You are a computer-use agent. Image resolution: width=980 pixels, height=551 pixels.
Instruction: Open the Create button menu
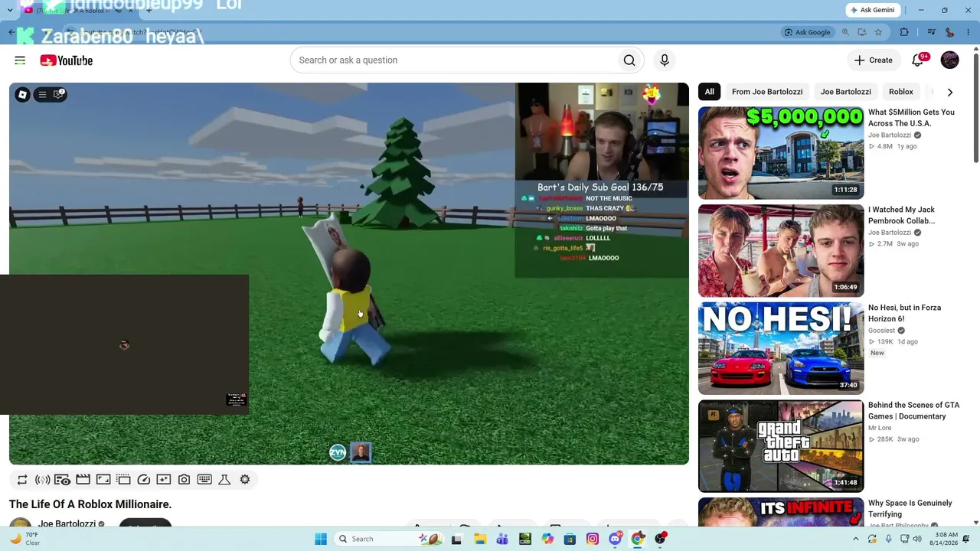coord(874,60)
